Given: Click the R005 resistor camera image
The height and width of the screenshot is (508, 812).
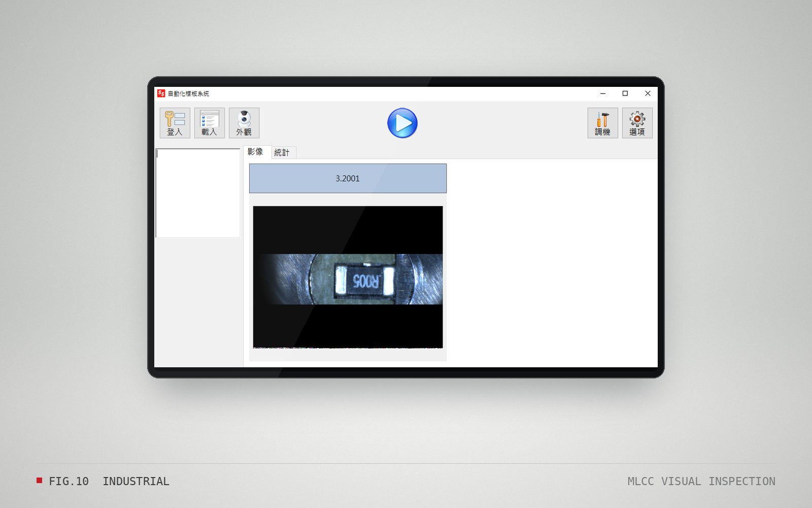Looking at the screenshot, I should pos(348,277).
